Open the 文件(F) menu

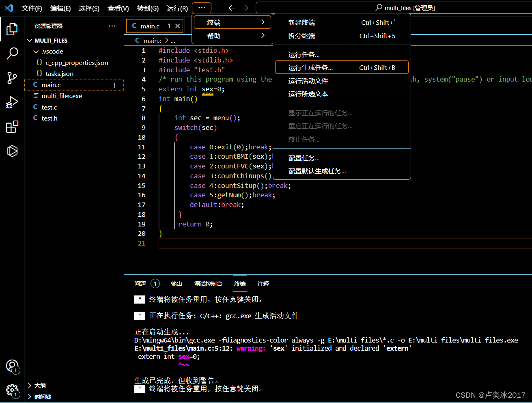coord(32,8)
